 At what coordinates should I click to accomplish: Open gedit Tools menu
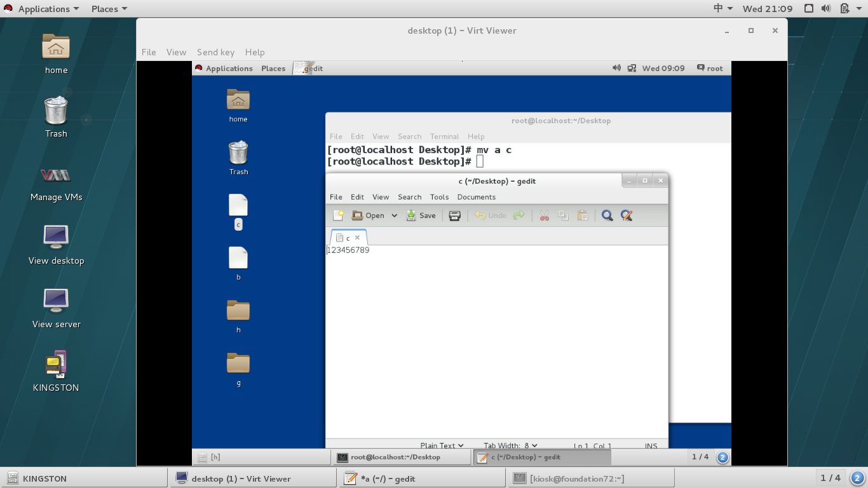(x=439, y=197)
